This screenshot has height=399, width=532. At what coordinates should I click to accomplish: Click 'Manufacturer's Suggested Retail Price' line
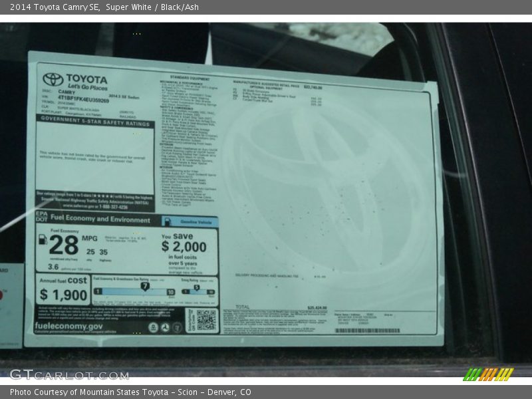coord(277,85)
